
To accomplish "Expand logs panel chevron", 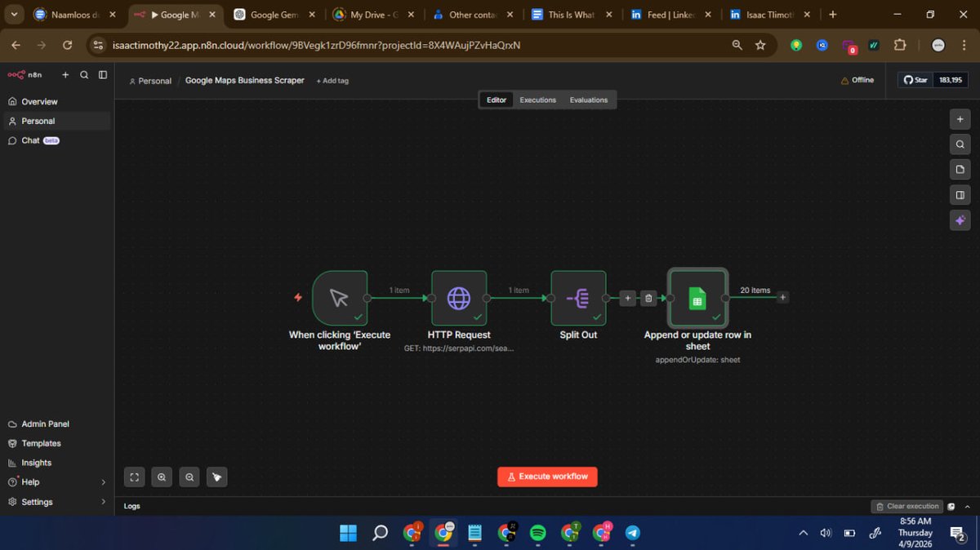I will (x=967, y=506).
